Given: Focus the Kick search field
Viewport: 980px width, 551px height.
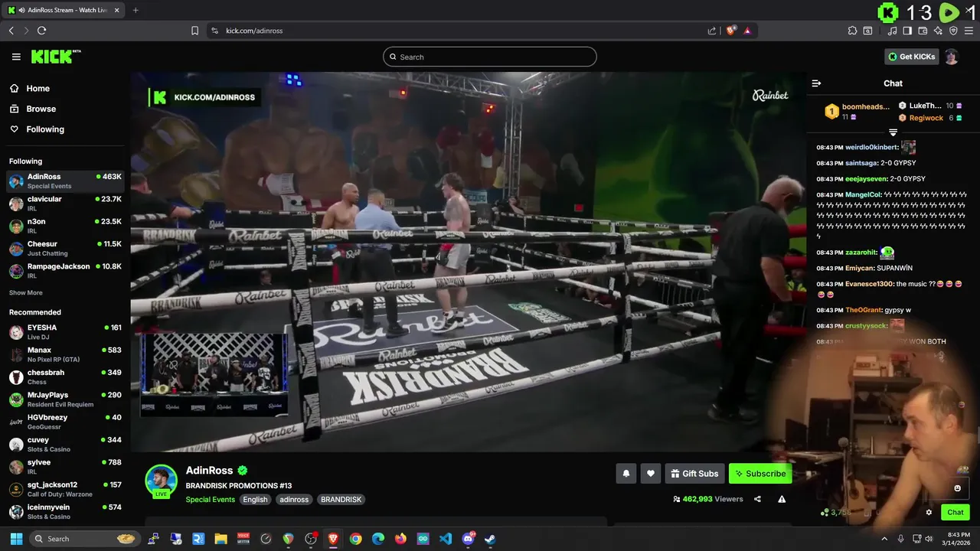Looking at the screenshot, I should point(490,57).
